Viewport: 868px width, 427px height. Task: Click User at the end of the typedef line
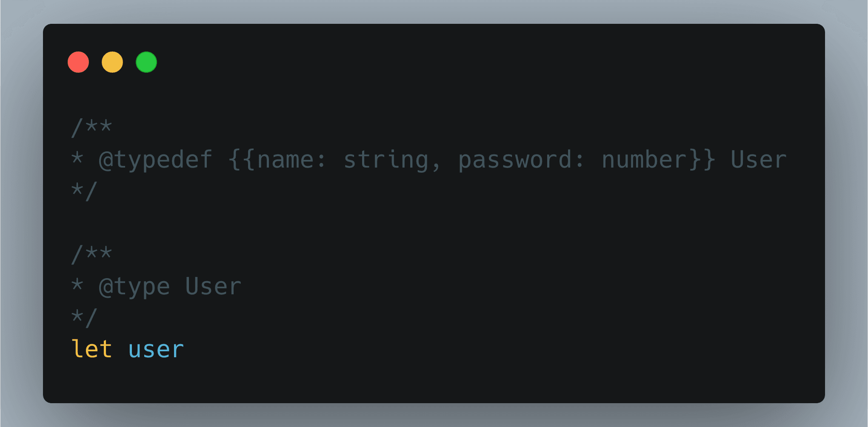click(x=759, y=160)
